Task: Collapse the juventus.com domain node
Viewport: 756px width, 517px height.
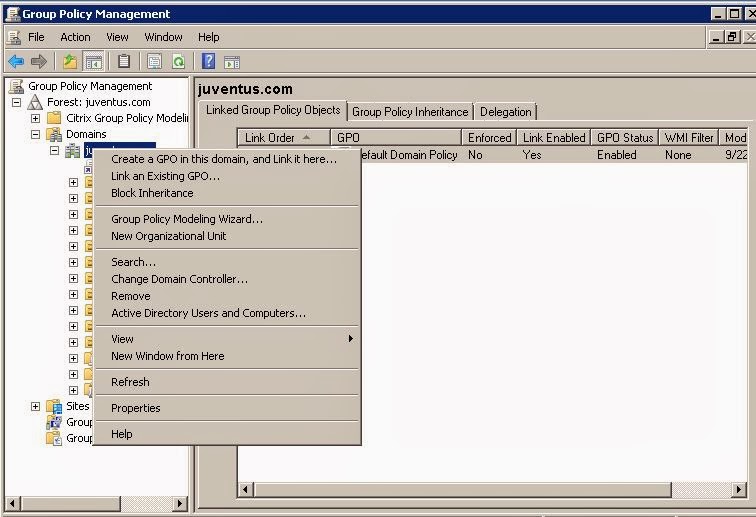Action: [x=54, y=150]
